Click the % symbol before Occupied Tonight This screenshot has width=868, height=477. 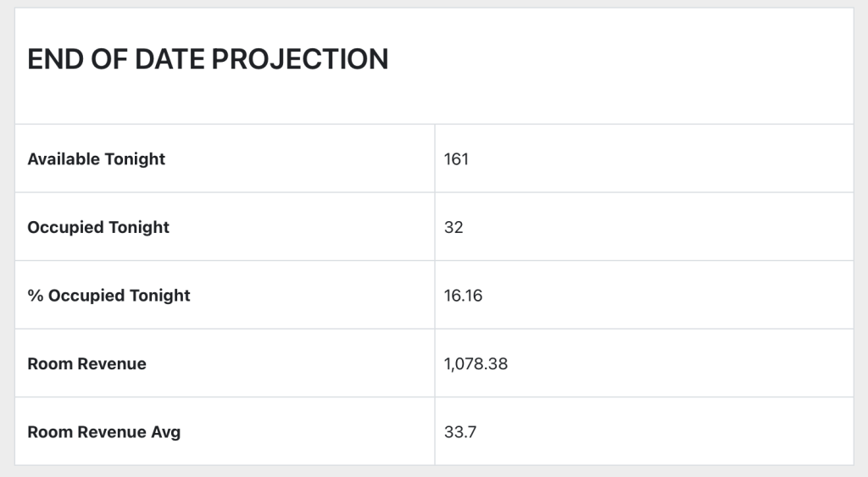[34, 296]
